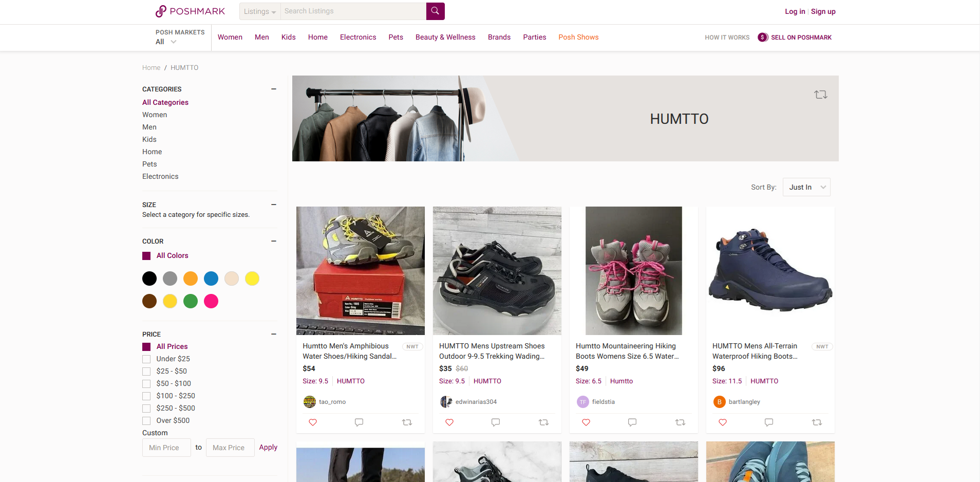The image size is (980, 482).
Task: Open the Beauty & Wellness menu
Action: point(445,38)
